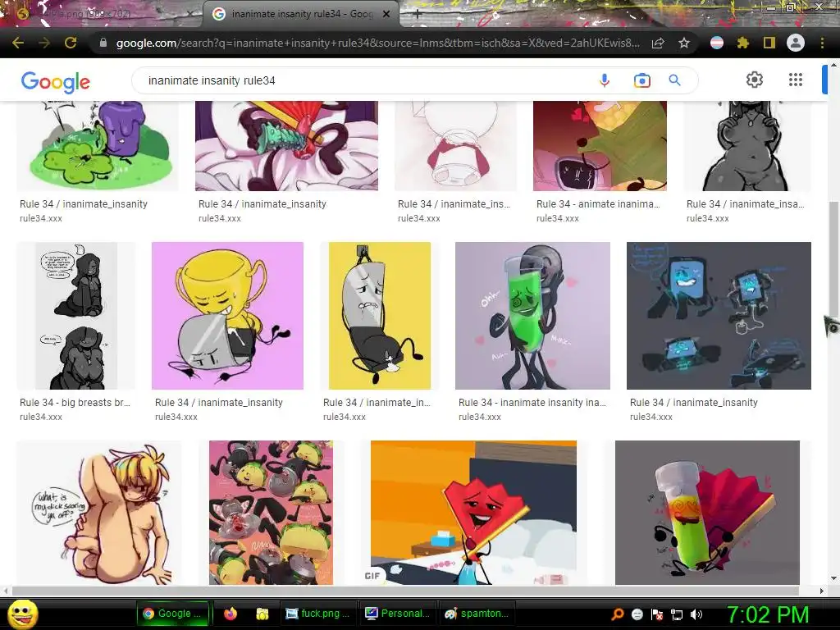The image size is (840, 630).
Task: Start voice search with the microphone icon
Action: [x=605, y=80]
